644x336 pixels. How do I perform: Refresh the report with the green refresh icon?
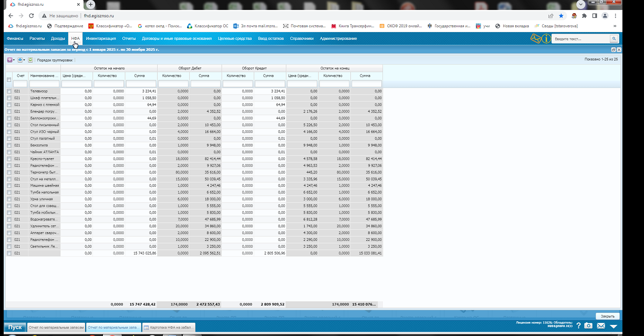(30, 60)
